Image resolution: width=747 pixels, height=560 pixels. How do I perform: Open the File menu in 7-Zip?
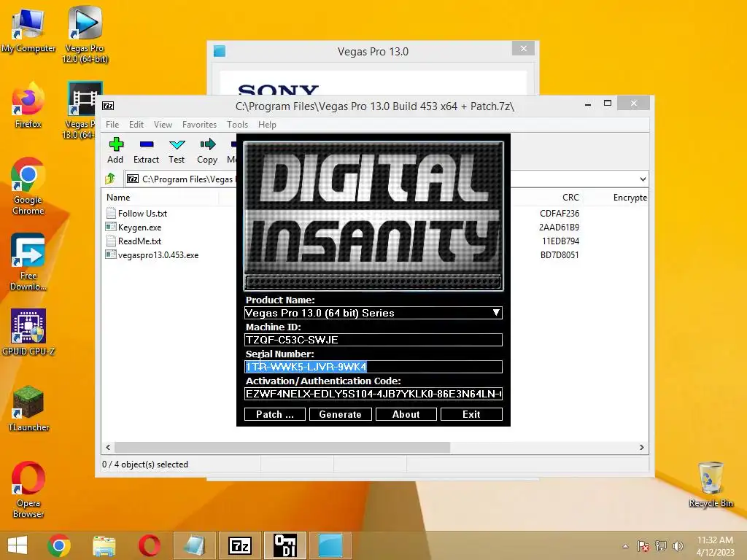(x=112, y=124)
